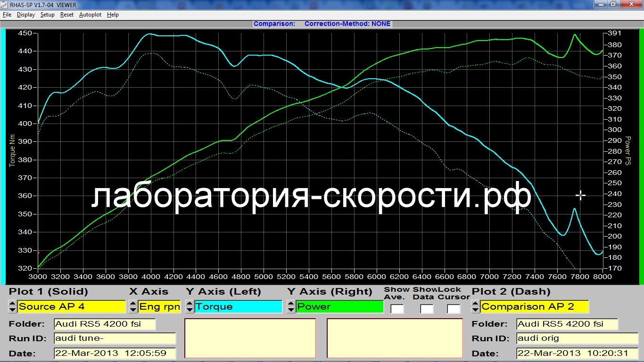Select the yellow Comparison AP 2 field
644x362 pixels.
(x=535, y=307)
